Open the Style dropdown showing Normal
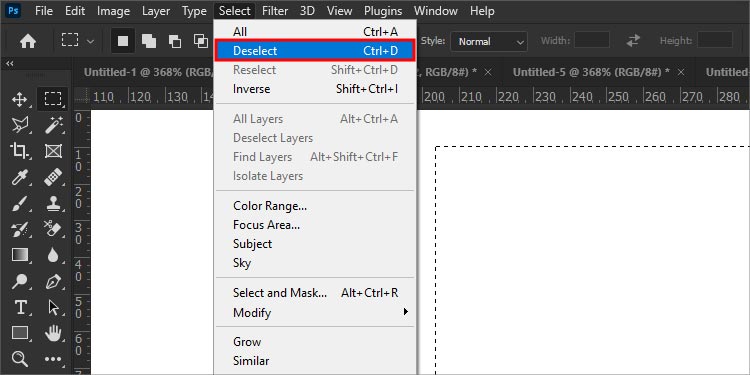The height and width of the screenshot is (375, 750). [489, 42]
